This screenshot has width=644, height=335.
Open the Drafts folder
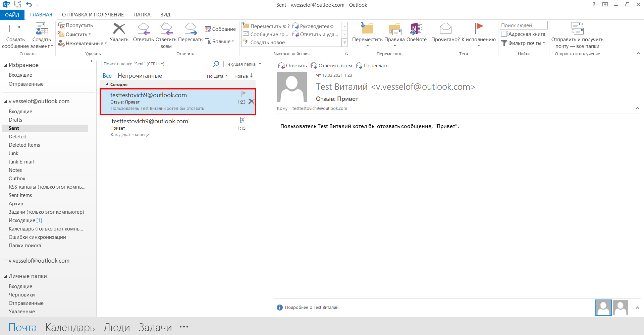coord(15,120)
